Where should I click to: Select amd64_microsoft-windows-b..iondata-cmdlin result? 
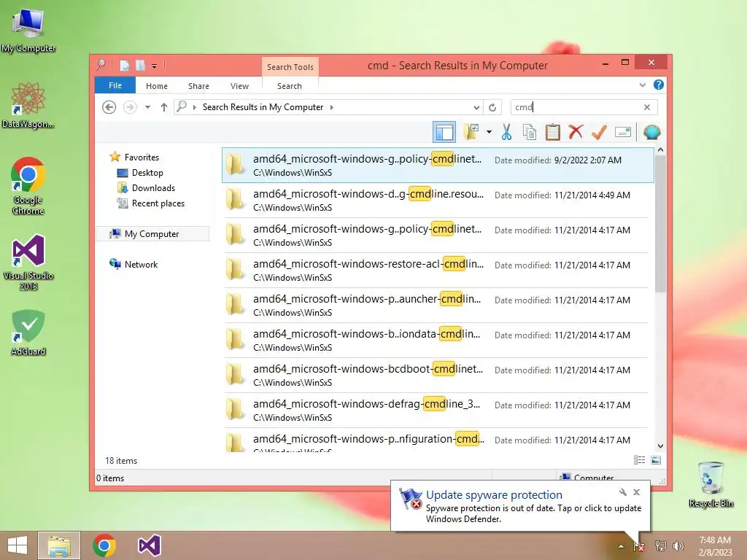click(436, 341)
